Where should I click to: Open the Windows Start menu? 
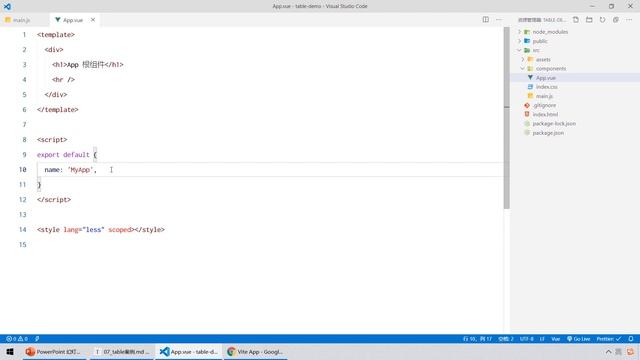point(9,351)
